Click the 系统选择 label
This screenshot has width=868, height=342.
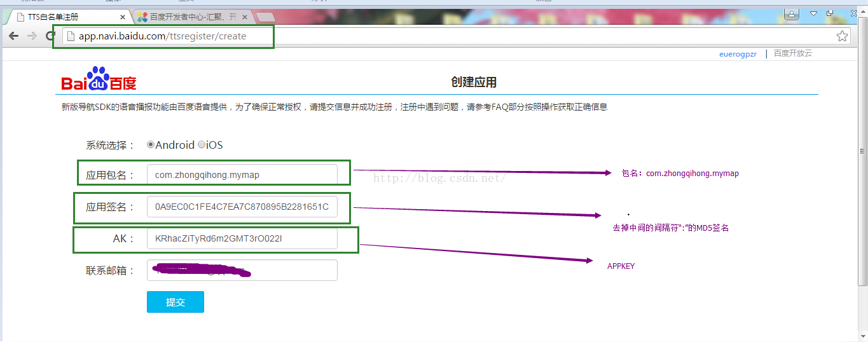pyautogui.click(x=111, y=145)
